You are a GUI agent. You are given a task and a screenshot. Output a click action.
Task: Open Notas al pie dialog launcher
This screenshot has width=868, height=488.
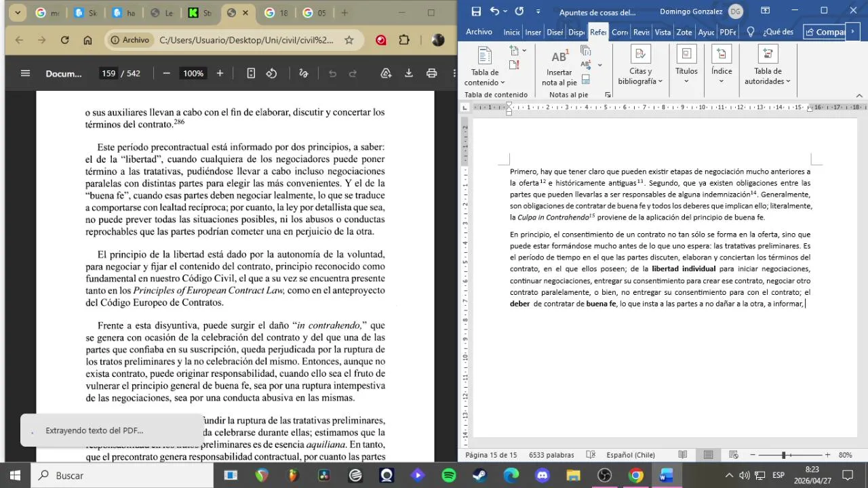click(x=608, y=95)
